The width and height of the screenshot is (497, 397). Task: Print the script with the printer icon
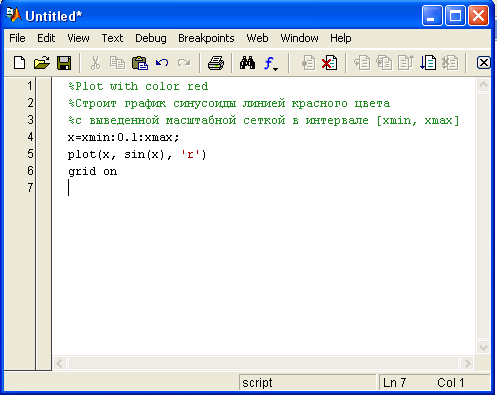click(x=216, y=63)
